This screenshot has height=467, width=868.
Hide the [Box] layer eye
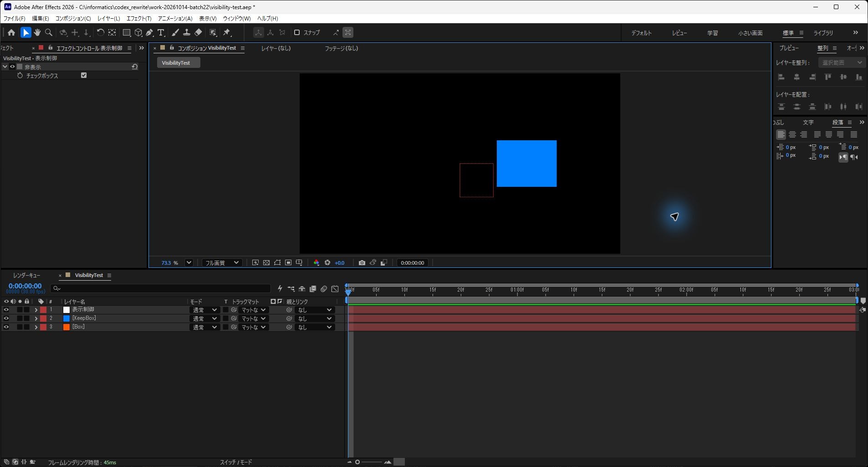pos(6,327)
